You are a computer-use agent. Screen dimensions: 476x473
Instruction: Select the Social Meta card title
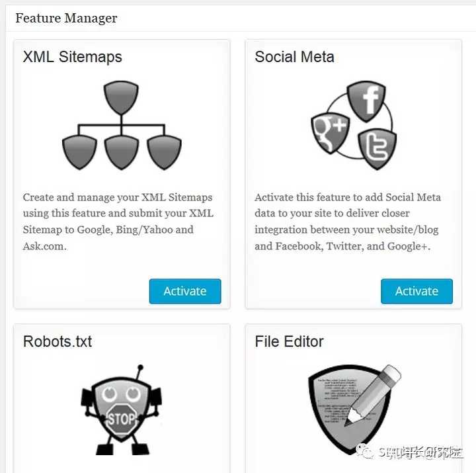[x=294, y=57]
